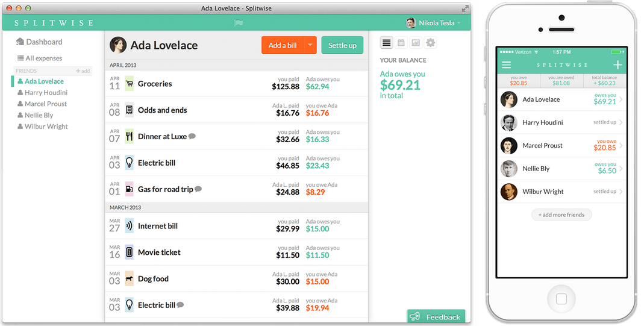Screen dimensions: 644x326
Task: Click Ada Lovelace avatar in header
Action: 118,45
